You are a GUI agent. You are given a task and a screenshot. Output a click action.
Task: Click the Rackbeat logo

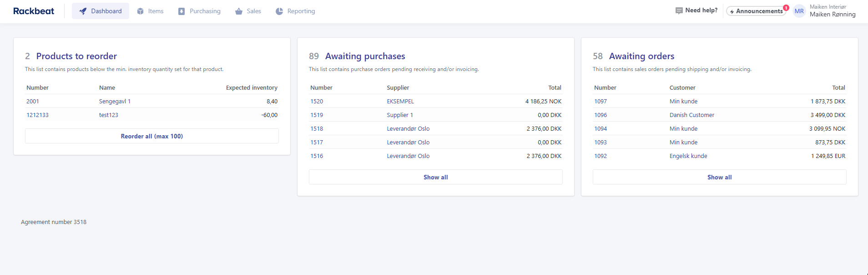click(x=34, y=11)
